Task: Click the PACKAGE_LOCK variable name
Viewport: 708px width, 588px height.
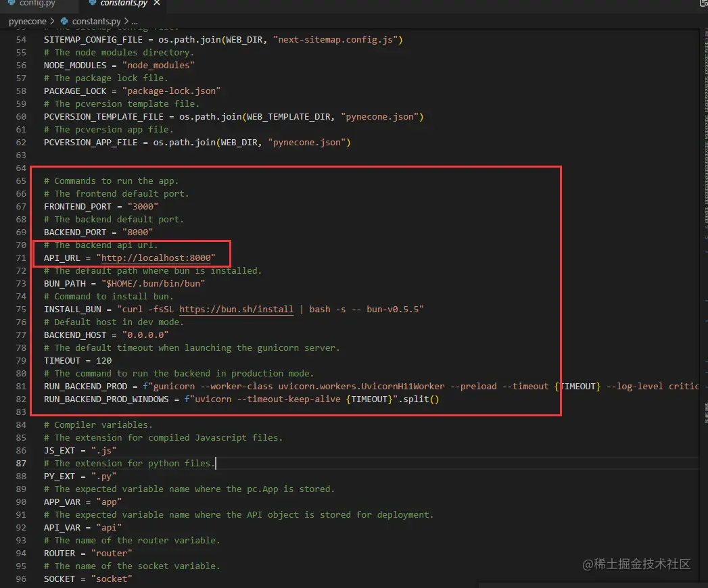Action: pyautogui.click(x=75, y=91)
